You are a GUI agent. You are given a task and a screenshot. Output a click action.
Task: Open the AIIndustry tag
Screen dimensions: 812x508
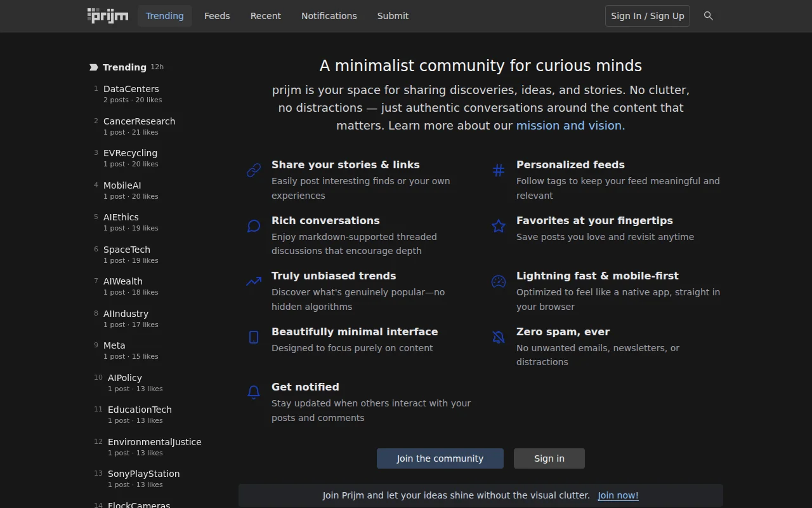pos(126,314)
